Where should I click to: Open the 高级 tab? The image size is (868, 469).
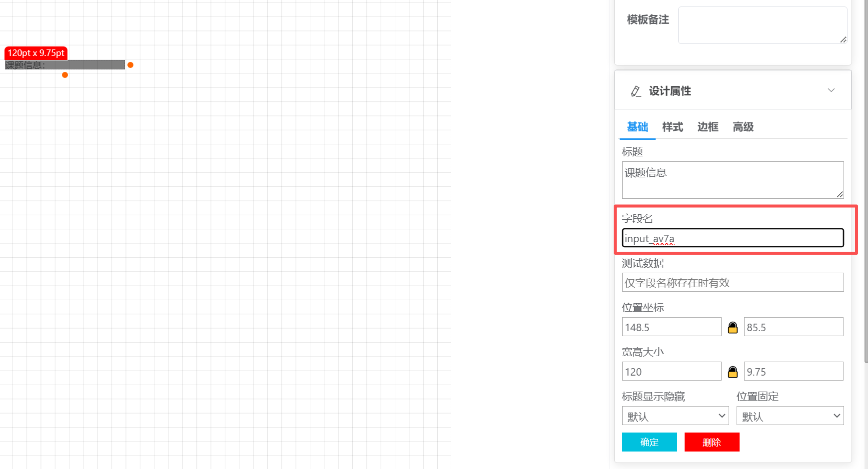(743, 127)
